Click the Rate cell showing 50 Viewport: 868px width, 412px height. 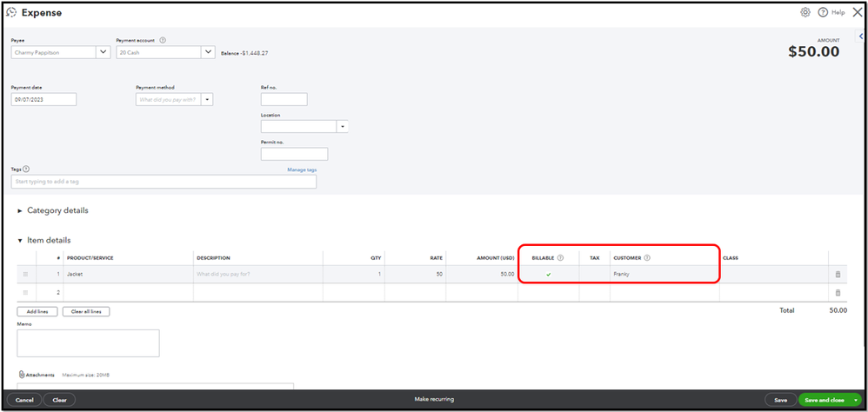[415, 275]
